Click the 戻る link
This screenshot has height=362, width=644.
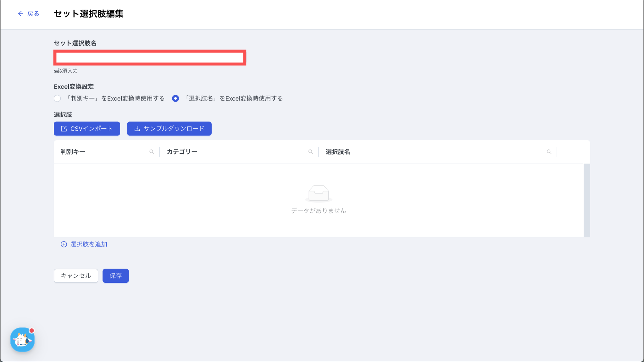(33, 14)
